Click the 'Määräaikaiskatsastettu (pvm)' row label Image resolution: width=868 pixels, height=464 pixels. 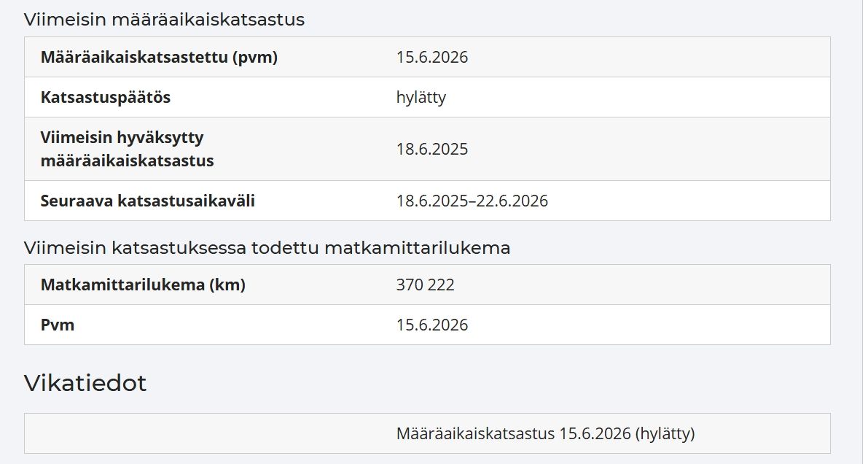coord(159,57)
